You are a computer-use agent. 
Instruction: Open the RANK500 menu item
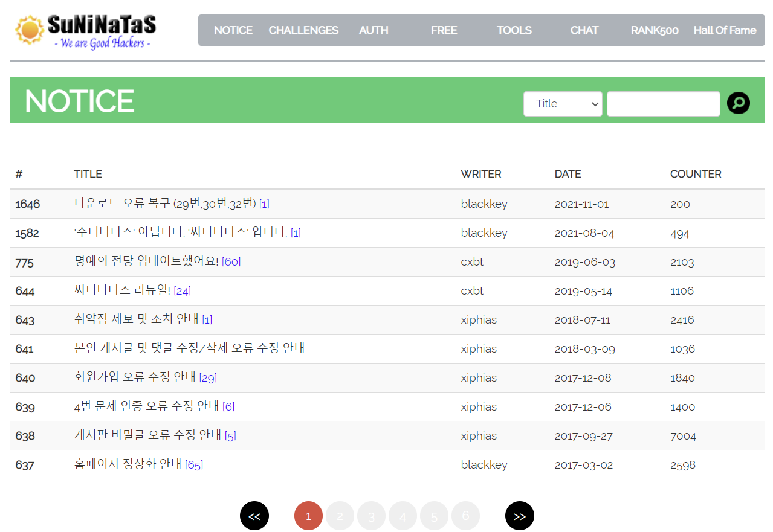coord(655,30)
